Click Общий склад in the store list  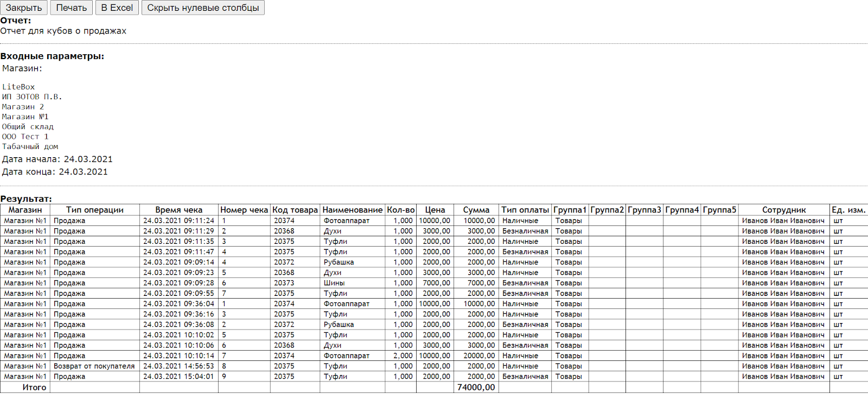pyautogui.click(x=28, y=127)
